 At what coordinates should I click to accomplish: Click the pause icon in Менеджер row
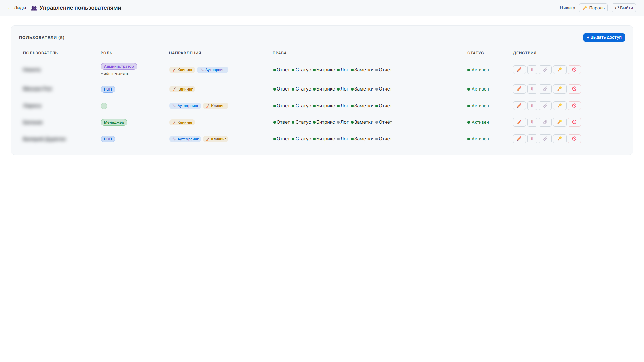[x=532, y=122]
